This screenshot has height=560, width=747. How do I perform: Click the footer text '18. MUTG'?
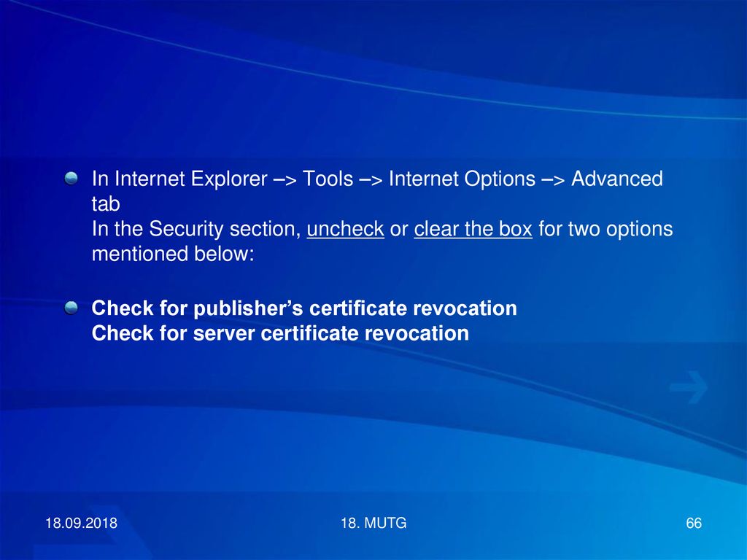[374, 523]
